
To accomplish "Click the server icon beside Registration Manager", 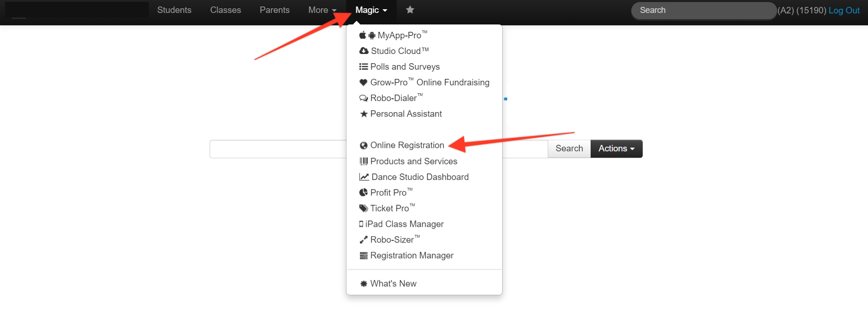I will coord(364,256).
